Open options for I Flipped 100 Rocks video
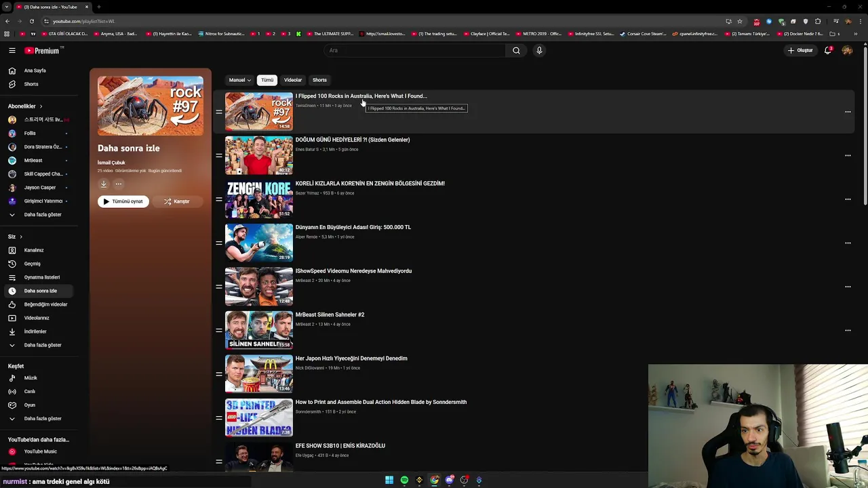 [x=848, y=112]
